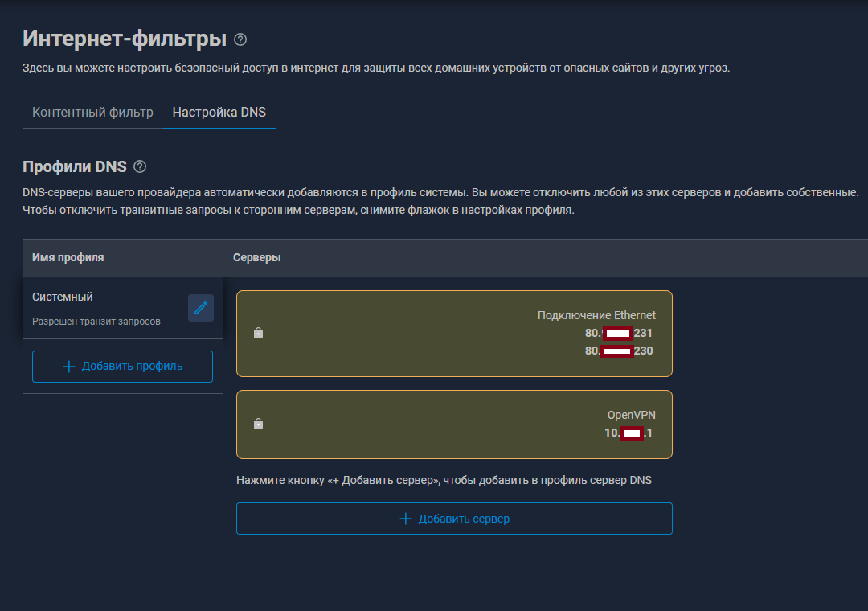Click the Серверы column header

click(x=256, y=257)
